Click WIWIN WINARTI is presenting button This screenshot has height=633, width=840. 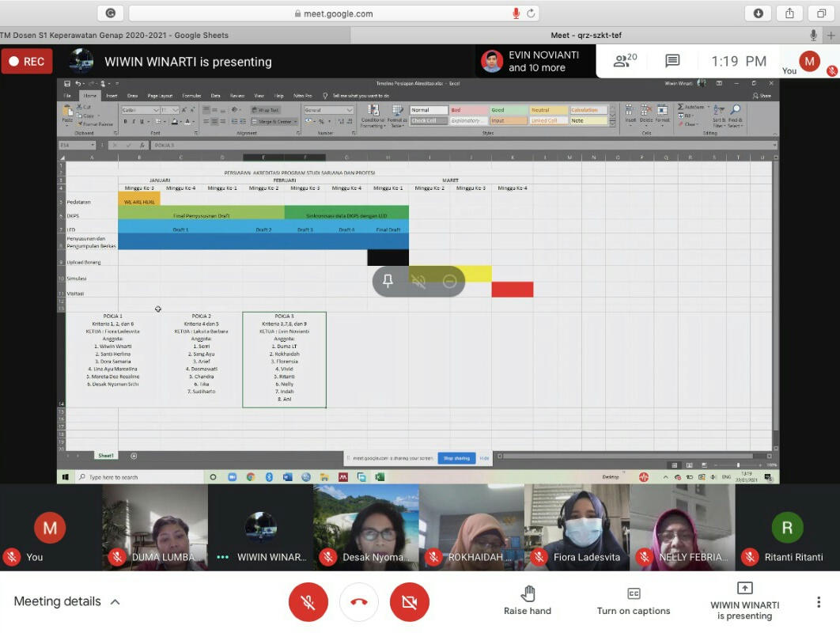coord(744,601)
